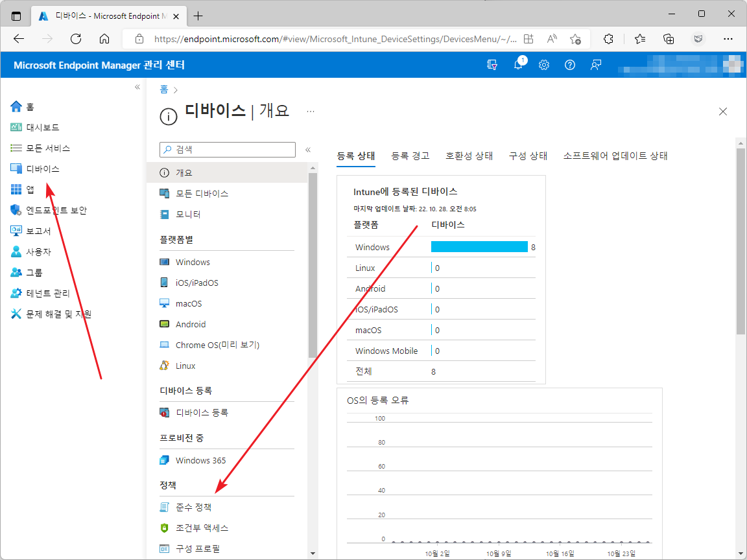
Task: Click the 전체 total row
Action: (x=441, y=371)
